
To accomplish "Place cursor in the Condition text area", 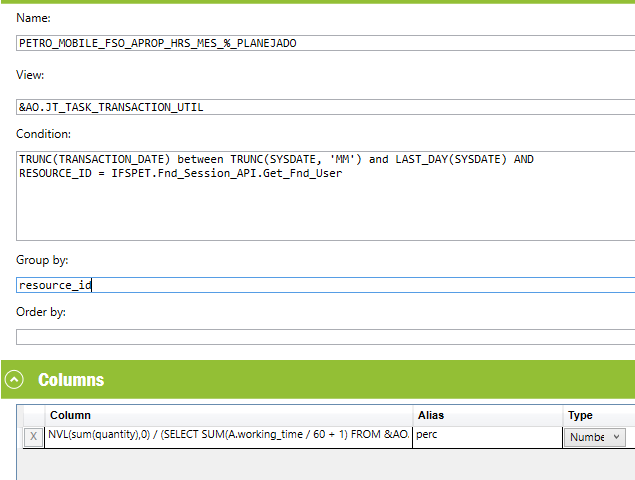I will tap(326, 196).
